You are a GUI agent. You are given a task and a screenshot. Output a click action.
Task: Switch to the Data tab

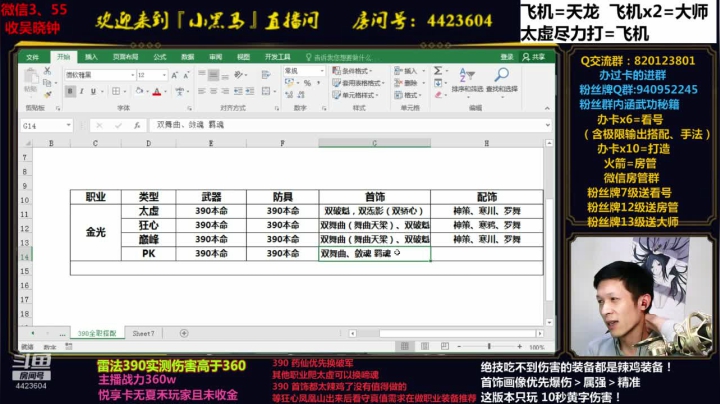pos(187,57)
